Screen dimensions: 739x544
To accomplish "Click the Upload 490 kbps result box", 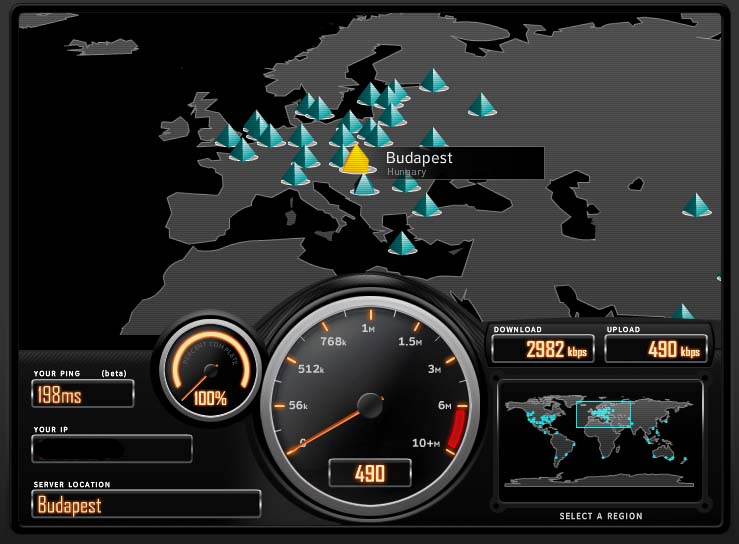I will 656,349.
